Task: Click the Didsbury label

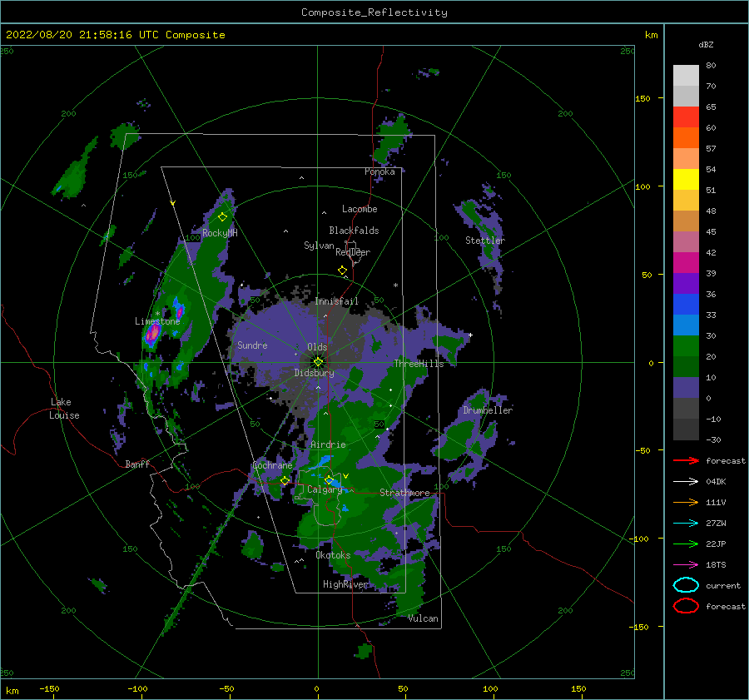Action: click(314, 373)
